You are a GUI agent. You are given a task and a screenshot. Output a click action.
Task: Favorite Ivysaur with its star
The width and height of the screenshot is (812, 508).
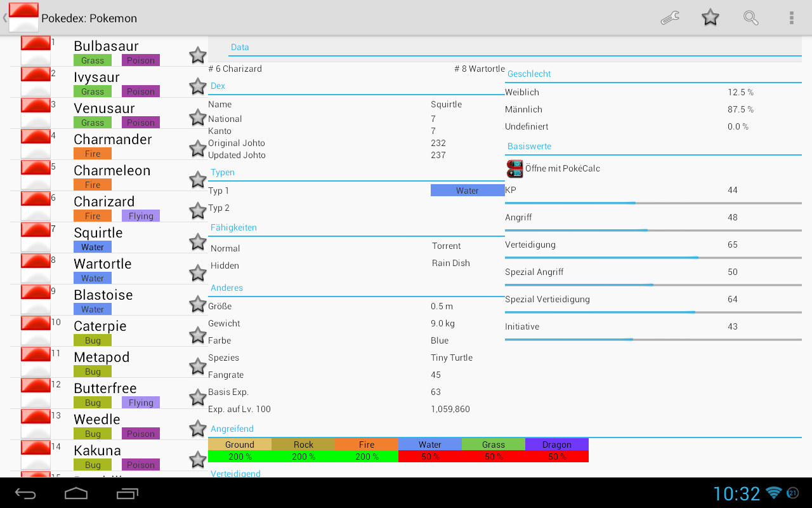[198, 86]
